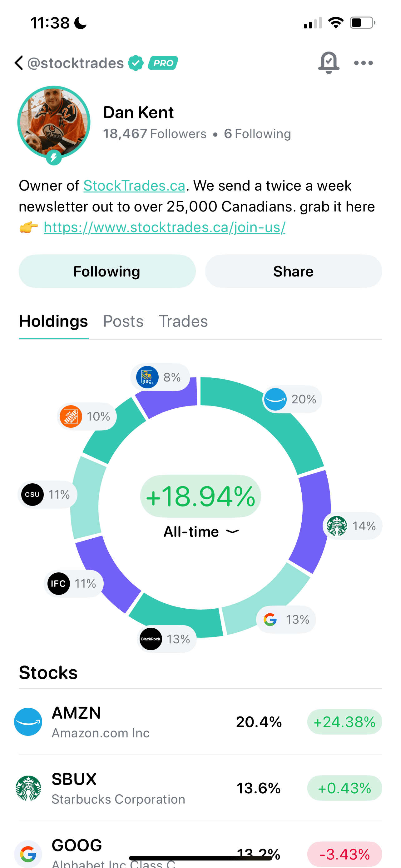Screen dimensions: 401x868
Task: Select the Amazon 20% chart label
Action: [292, 399]
